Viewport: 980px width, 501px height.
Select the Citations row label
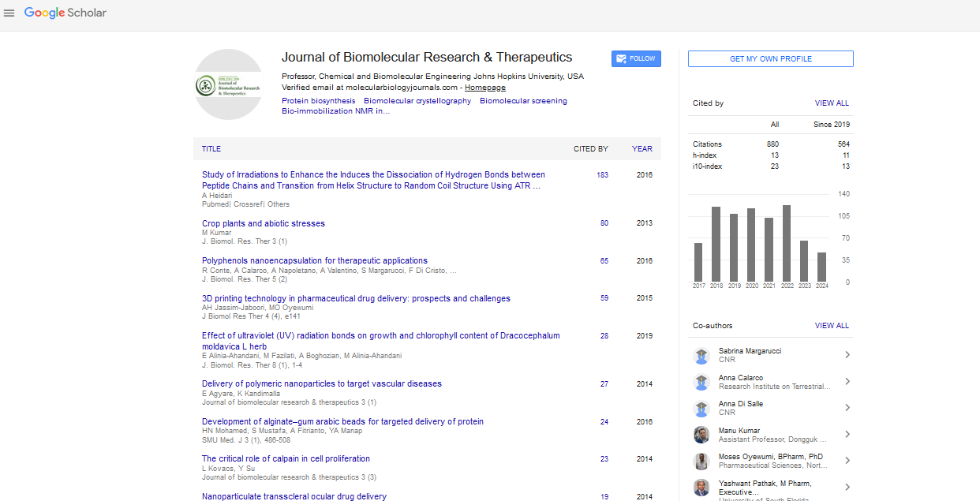[x=708, y=144]
